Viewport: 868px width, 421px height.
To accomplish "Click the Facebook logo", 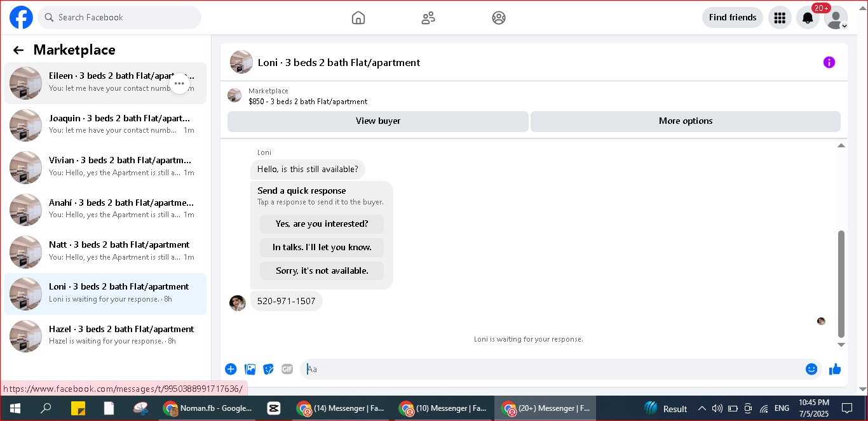I will point(21,17).
